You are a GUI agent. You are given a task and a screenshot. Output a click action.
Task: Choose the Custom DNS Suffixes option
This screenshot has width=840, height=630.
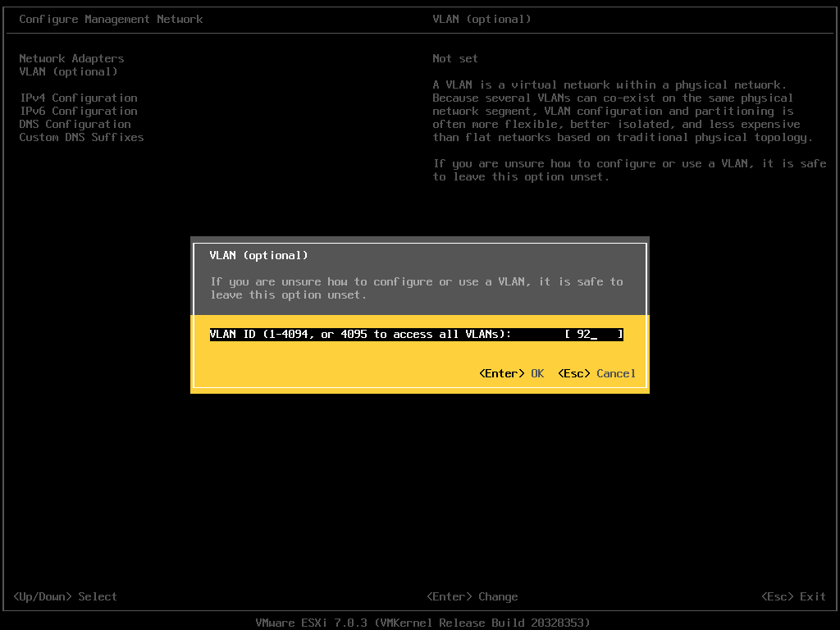(x=81, y=137)
